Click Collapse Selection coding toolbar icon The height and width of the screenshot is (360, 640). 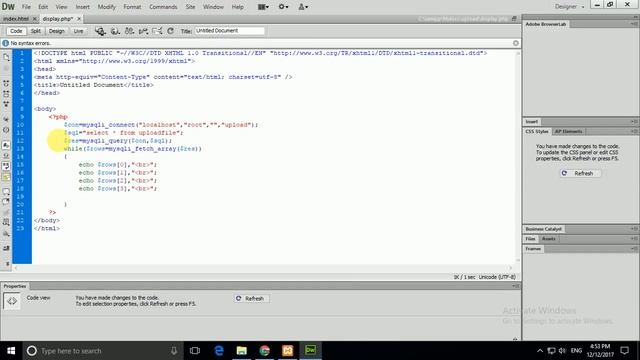click(x=6, y=94)
